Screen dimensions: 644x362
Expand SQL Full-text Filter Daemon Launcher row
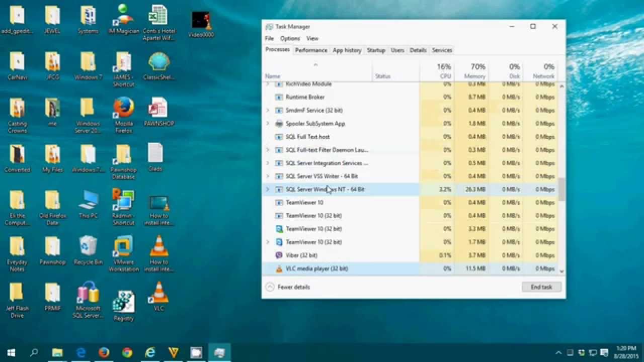tap(267, 150)
